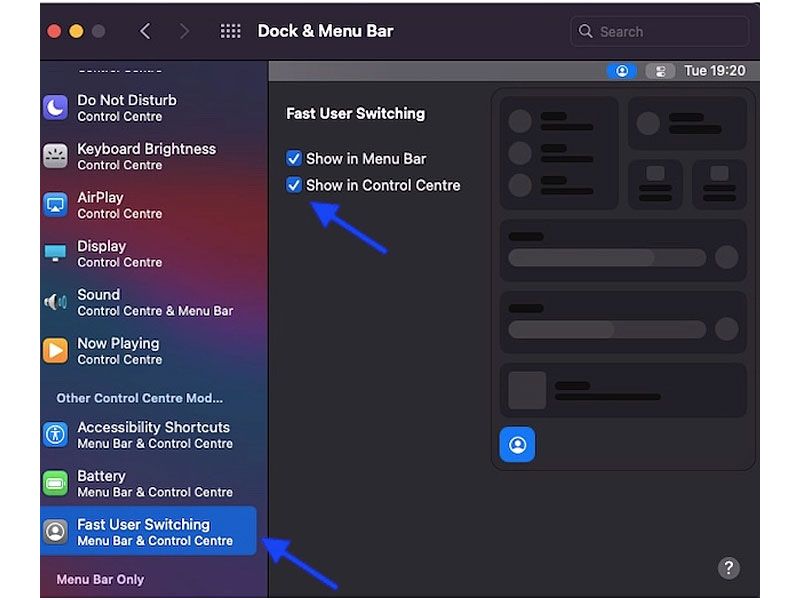Click the user icon in Control Centre preview

tap(517, 445)
